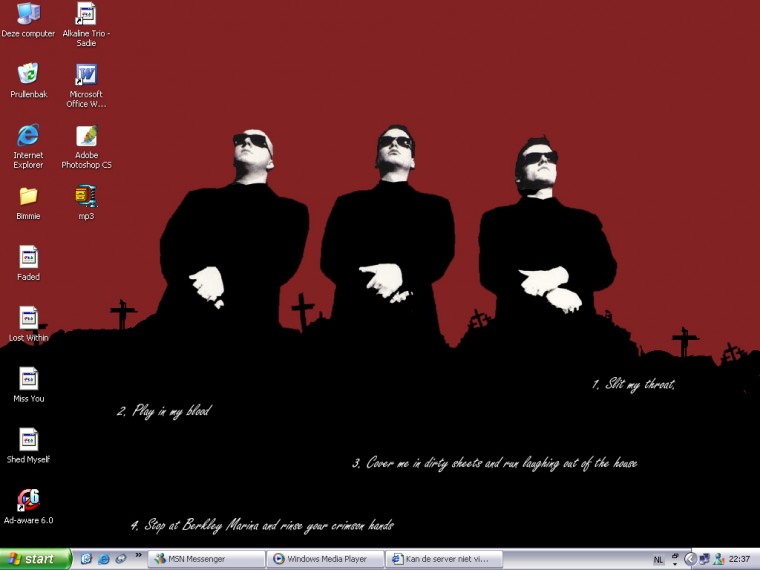Screen dimensions: 760x570
Task: Select the Miss You file icon
Action: [28, 385]
